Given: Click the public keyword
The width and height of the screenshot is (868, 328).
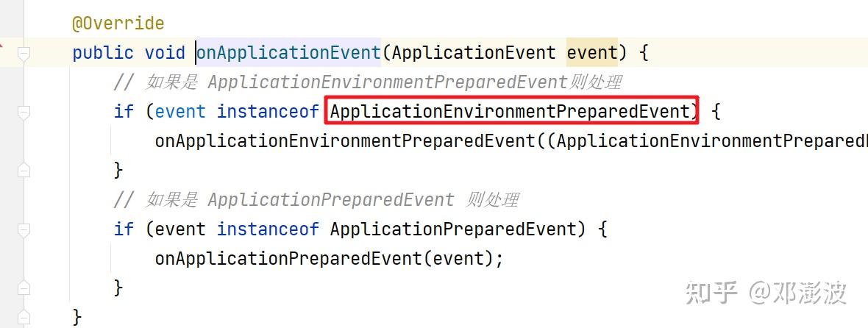Looking at the screenshot, I should click(103, 53).
